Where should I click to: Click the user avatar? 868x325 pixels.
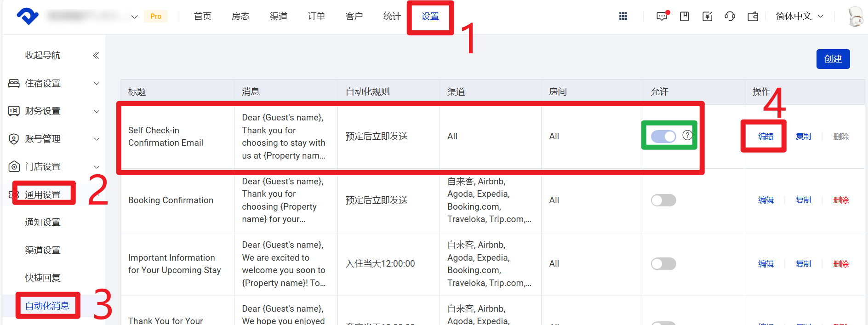[856, 17]
